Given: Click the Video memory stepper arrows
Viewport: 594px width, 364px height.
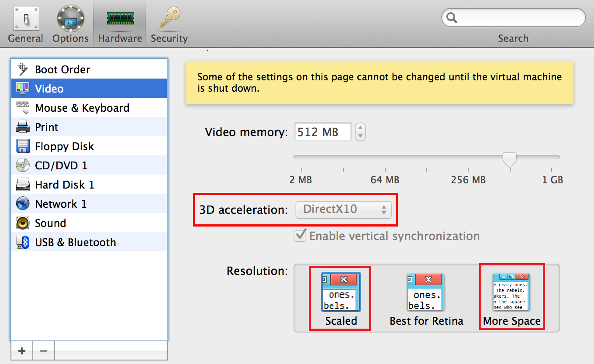Looking at the screenshot, I should pyautogui.click(x=360, y=132).
